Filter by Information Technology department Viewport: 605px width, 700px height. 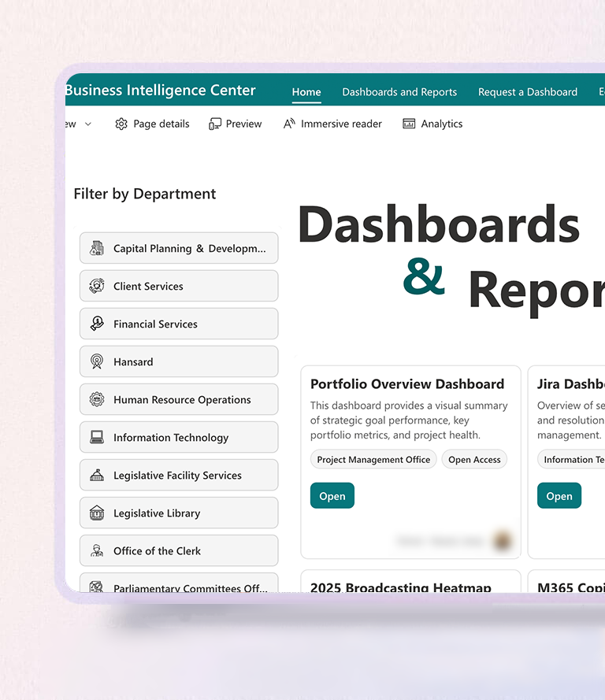point(179,437)
